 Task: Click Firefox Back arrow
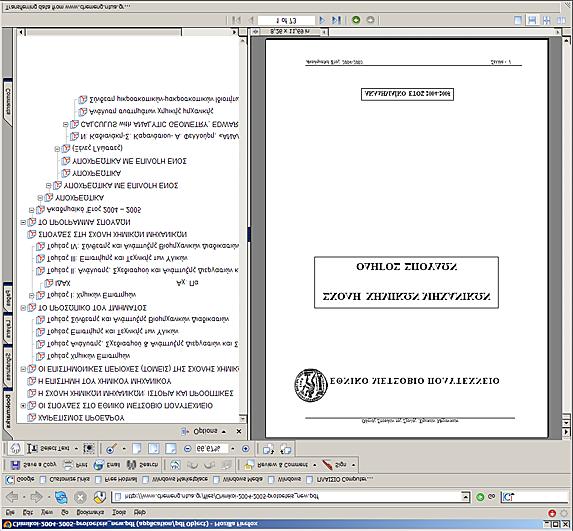(12, 497)
